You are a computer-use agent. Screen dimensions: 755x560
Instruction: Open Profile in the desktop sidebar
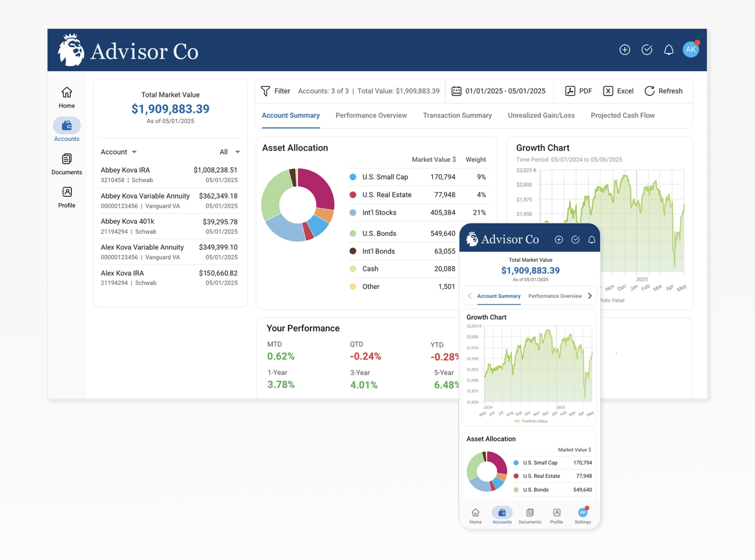(x=67, y=197)
